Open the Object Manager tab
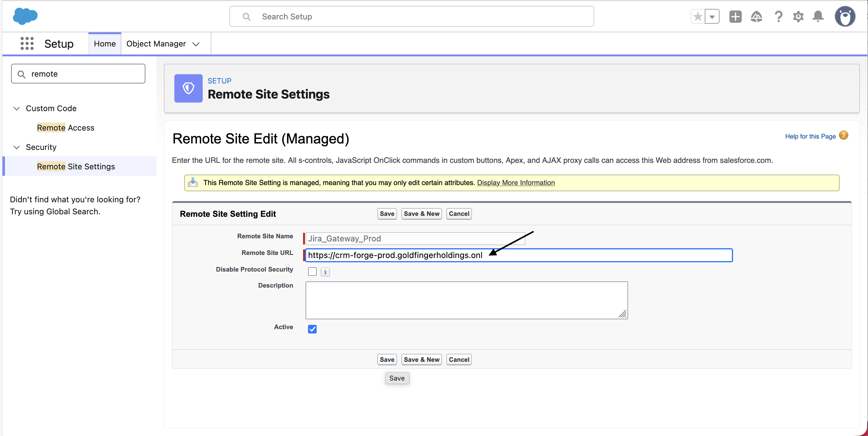 156,44
